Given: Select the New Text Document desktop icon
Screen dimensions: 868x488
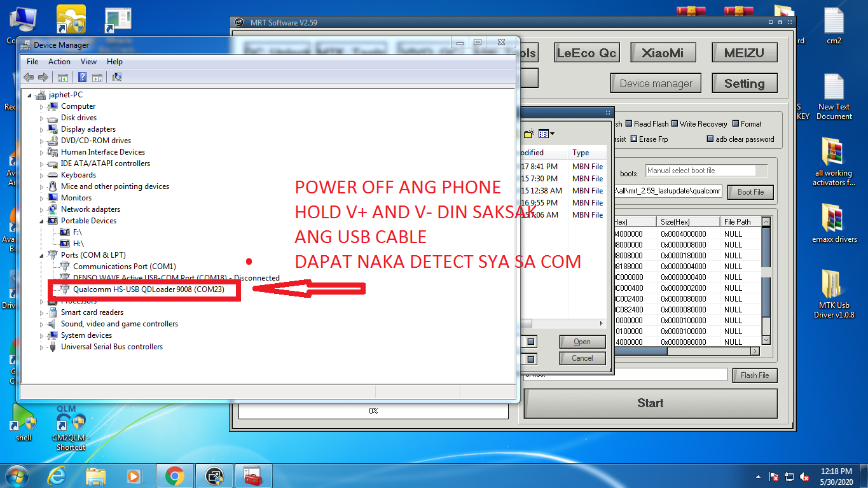Looking at the screenshot, I should 834,97.
